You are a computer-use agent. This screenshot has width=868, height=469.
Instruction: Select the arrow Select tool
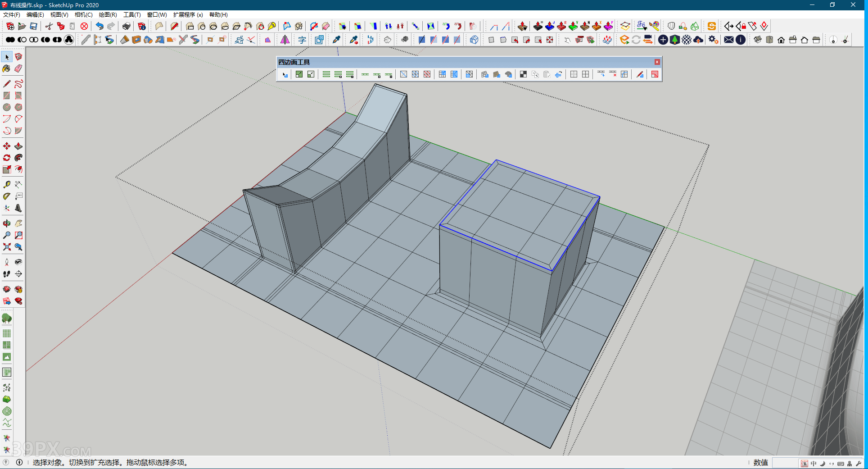click(7, 57)
